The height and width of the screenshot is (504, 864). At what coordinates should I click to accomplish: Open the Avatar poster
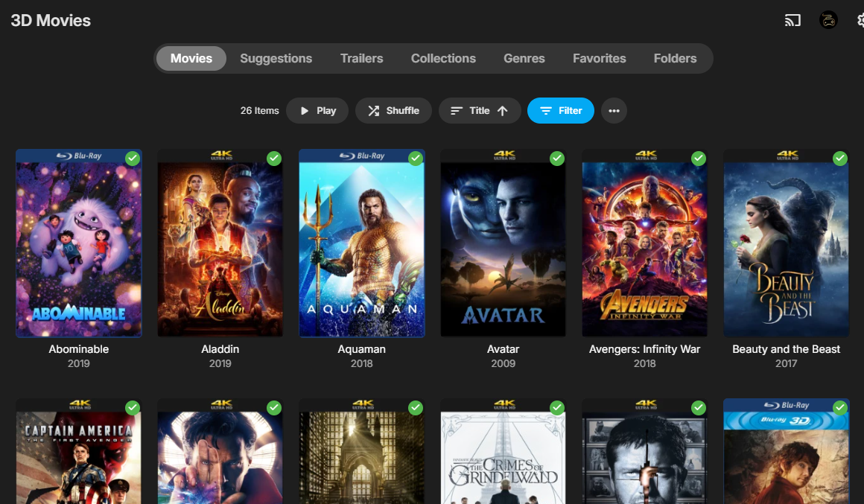[x=503, y=243]
